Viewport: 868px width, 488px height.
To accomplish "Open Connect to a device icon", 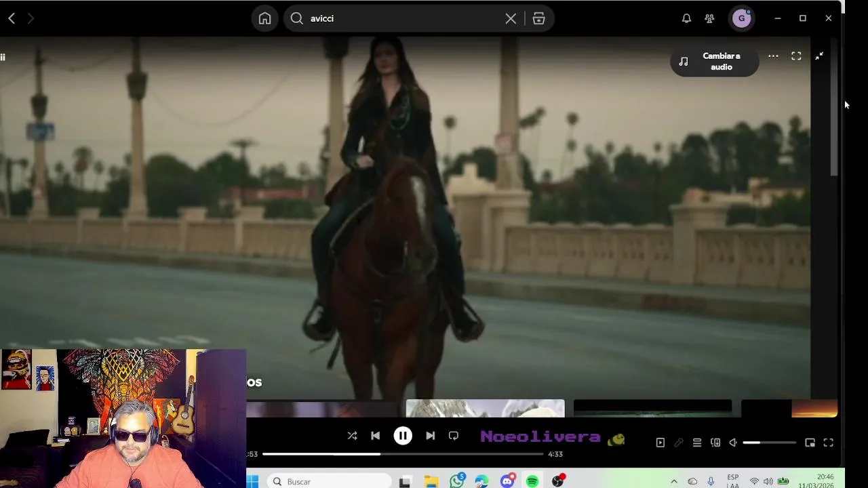I will pos(715,443).
